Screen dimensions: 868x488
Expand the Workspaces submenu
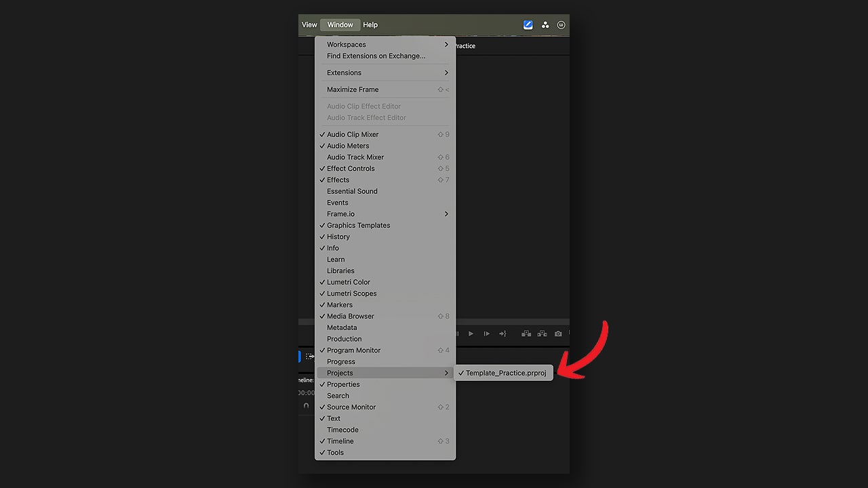click(x=385, y=45)
